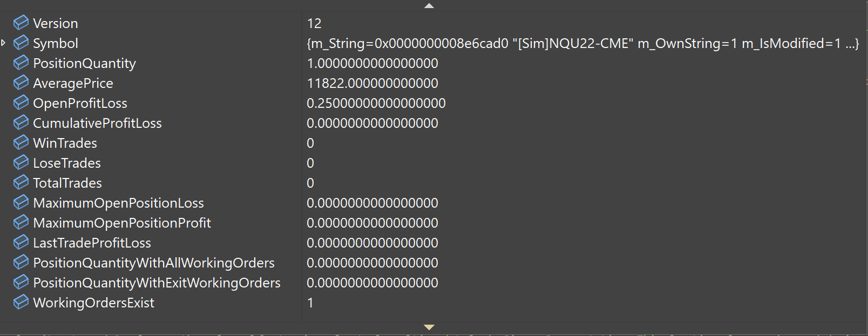Select the LastTradeProfitLoss row
The height and width of the screenshot is (336, 868).
[x=92, y=243]
